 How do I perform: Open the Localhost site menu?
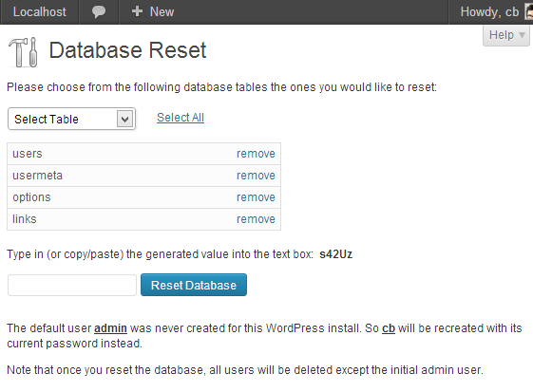pos(40,12)
